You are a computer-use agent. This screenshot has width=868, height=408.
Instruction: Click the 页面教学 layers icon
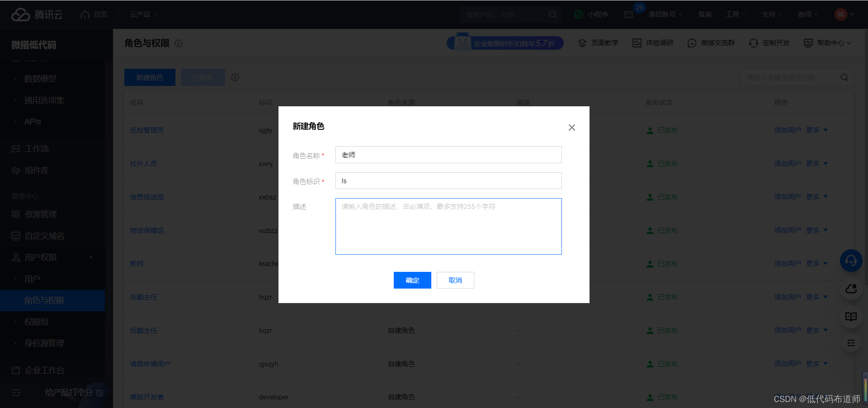(582, 43)
